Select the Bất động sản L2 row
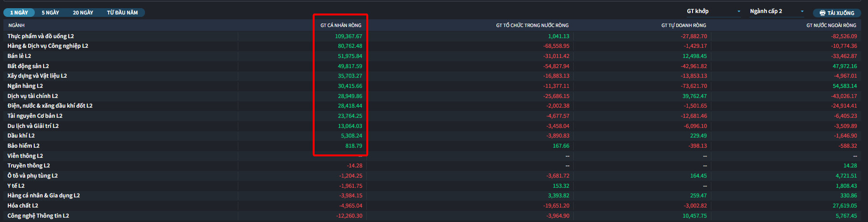 (x=28, y=66)
